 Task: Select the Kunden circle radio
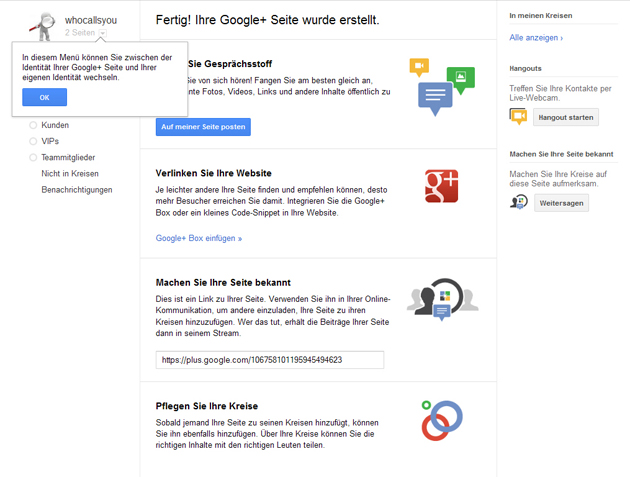[x=33, y=125]
